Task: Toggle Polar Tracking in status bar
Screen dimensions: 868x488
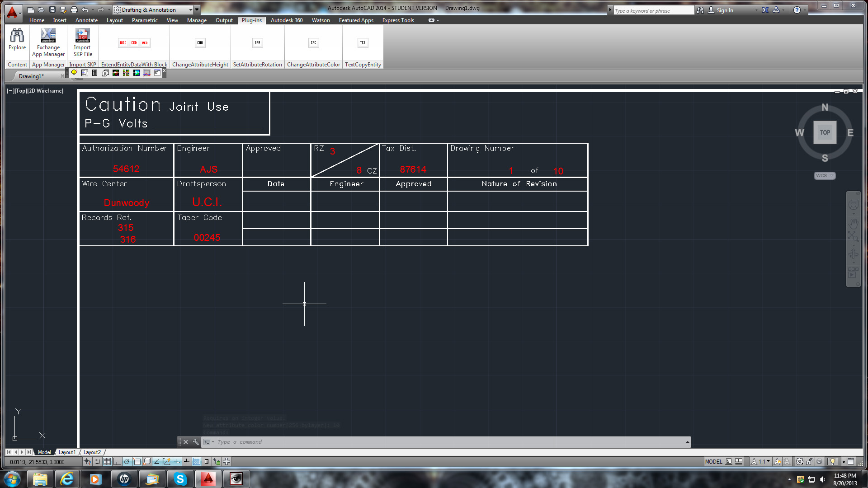Action: click(x=127, y=461)
